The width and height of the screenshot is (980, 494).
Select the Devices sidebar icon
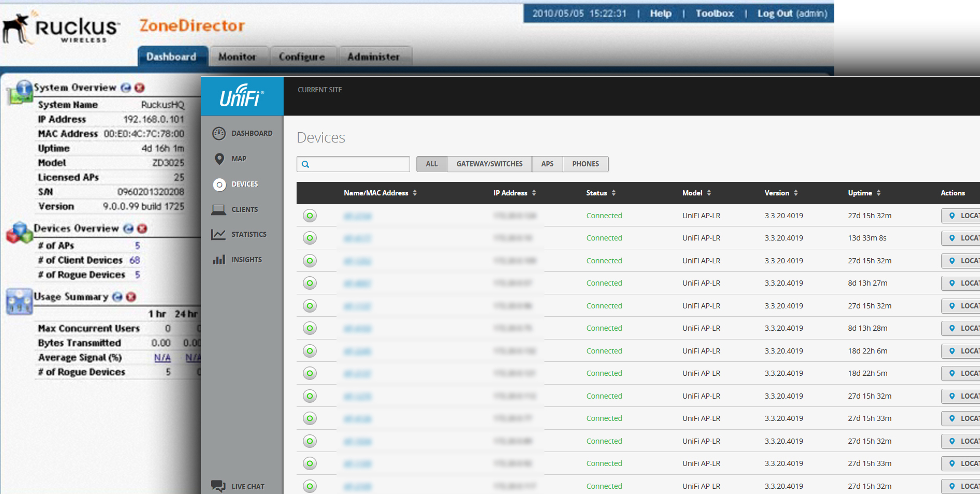[219, 184]
